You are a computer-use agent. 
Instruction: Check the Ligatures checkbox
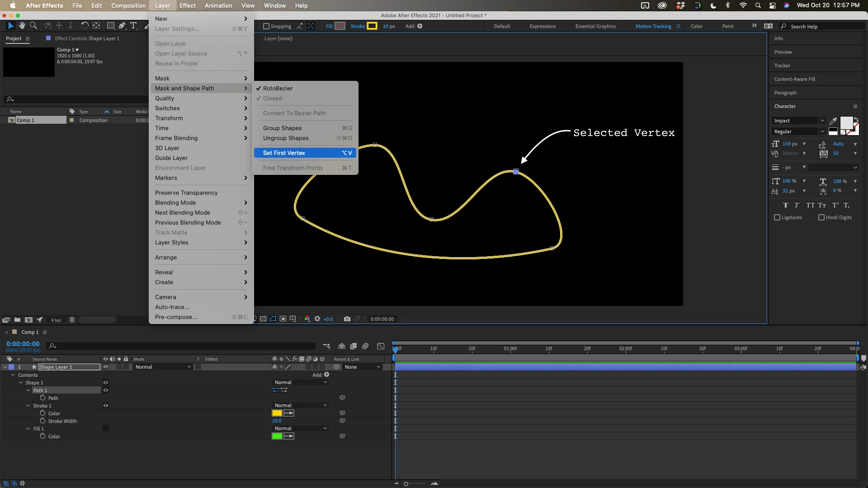pyautogui.click(x=777, y=217)
